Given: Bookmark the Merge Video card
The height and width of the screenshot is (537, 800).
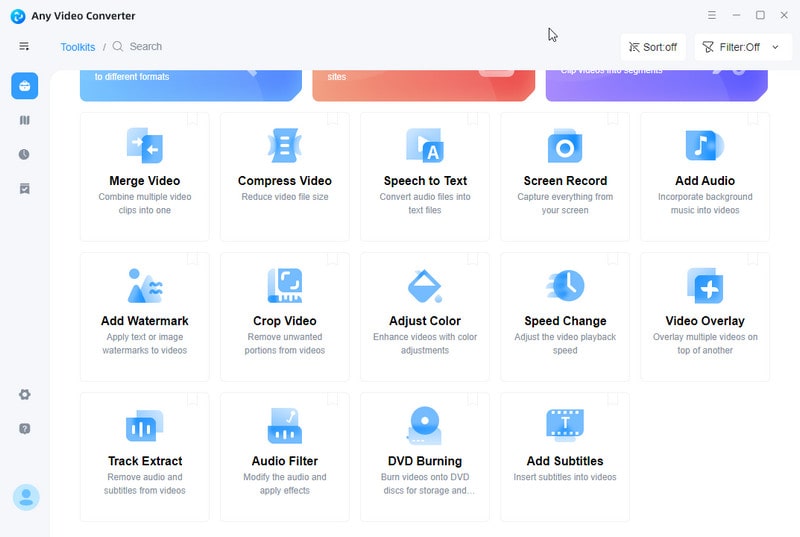Looking at the screenshot, I should pyautogui.click(x=192, y=118).
